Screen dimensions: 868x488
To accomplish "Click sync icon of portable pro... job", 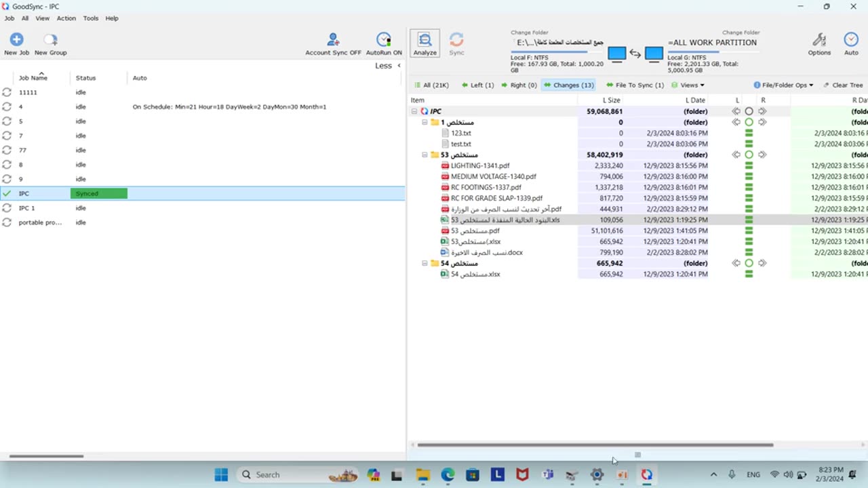I will [x=7, y=222].
